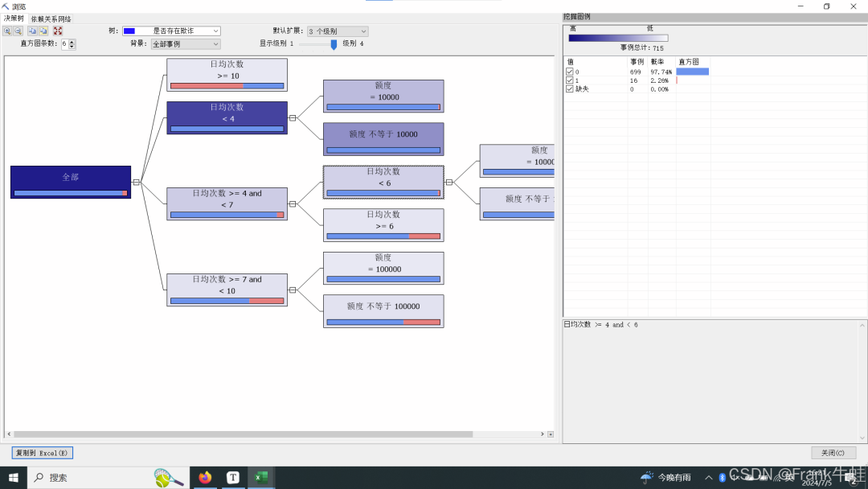Screen dimensions: 868x489
Task: Open Firefox from the taskbar
Action: (x=206, y=478)
